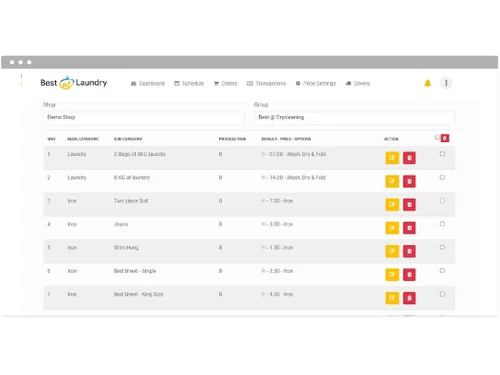Click the Two piece Suit sub category
Screen dimensions: 500x375
point(131,201)
